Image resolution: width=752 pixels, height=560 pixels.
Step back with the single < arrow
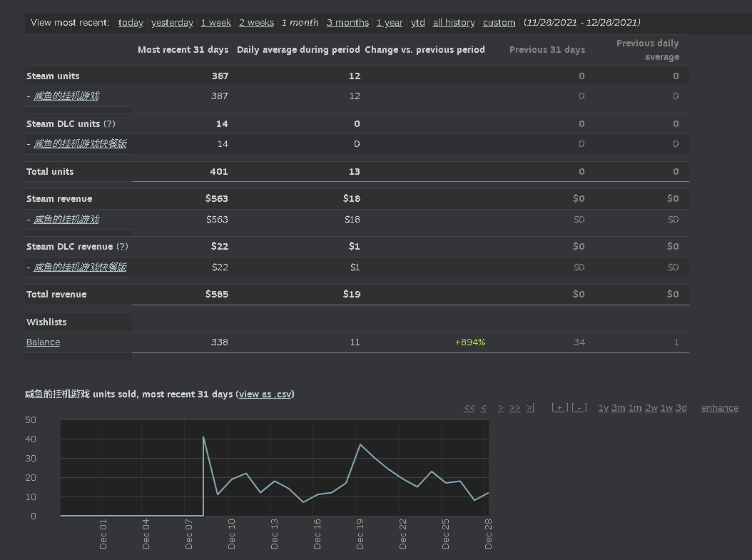pyautogui.click(x=484, y=408)
